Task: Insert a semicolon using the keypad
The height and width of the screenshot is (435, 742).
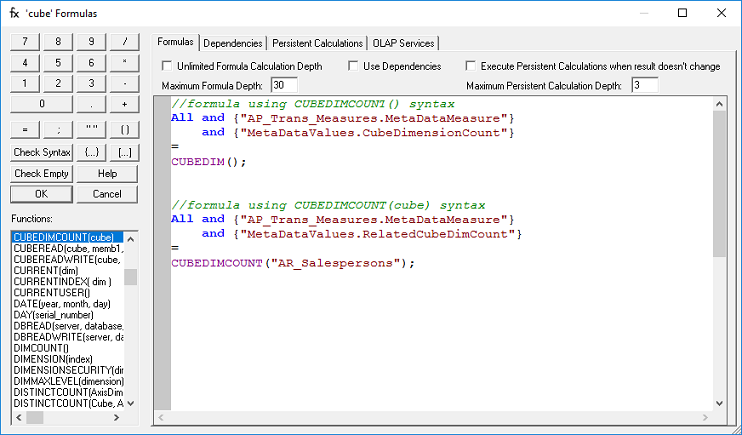Action: pos(57,129)
